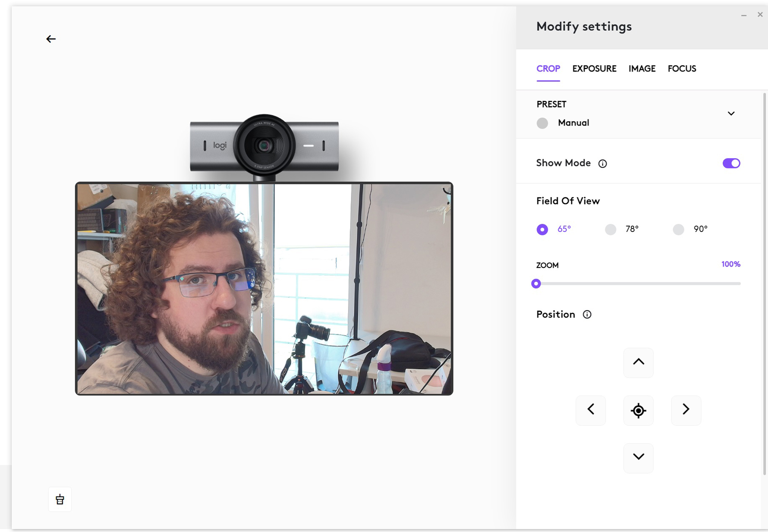Viewport: 768px width, 532px height.
Task: Open Show Mode info icon
Action: click(602, 163)
